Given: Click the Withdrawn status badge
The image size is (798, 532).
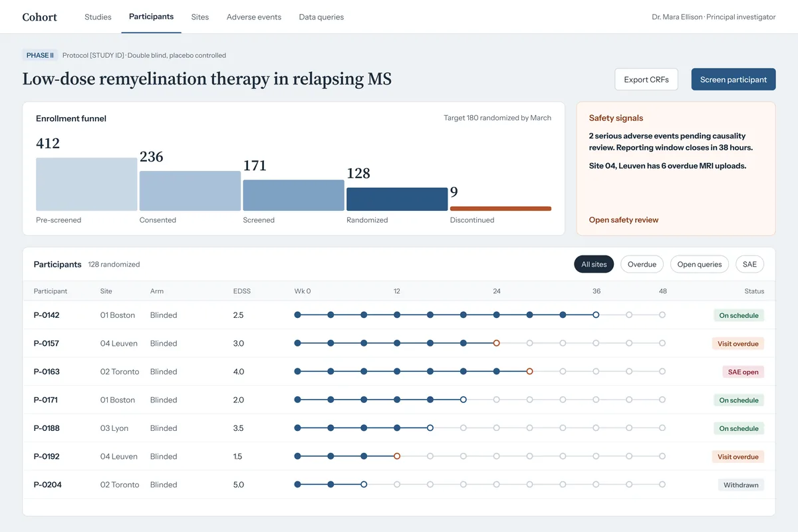Looking at the screenshot, I should [741, 485].
